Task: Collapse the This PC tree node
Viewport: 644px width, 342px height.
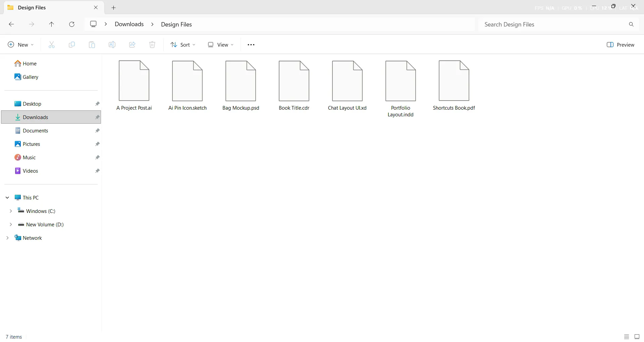Action: tap(7, 197)
